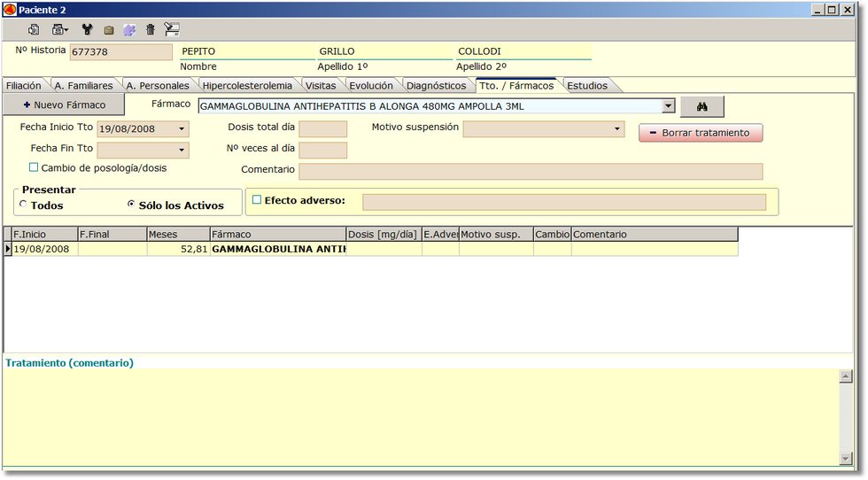Click the Cambio column header
Viewport: 868px width, 480px height.
pyautogui.click(x=553, y=234)
